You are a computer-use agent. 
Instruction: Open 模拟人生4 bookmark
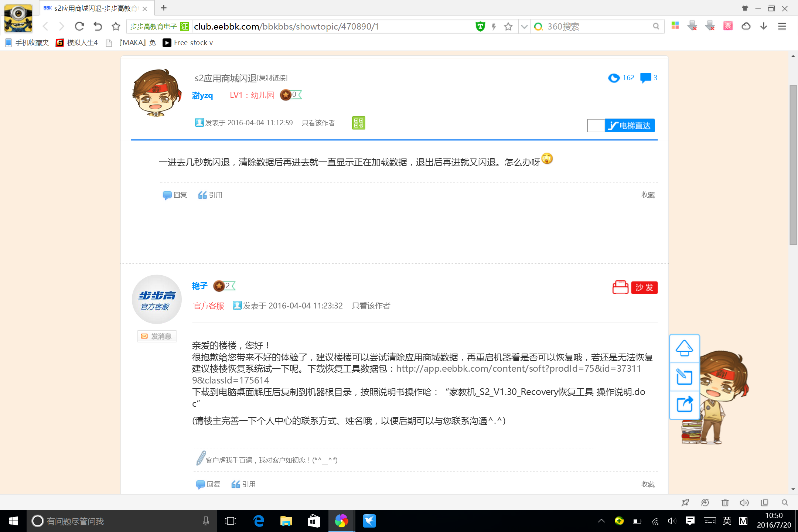point(77,43)
